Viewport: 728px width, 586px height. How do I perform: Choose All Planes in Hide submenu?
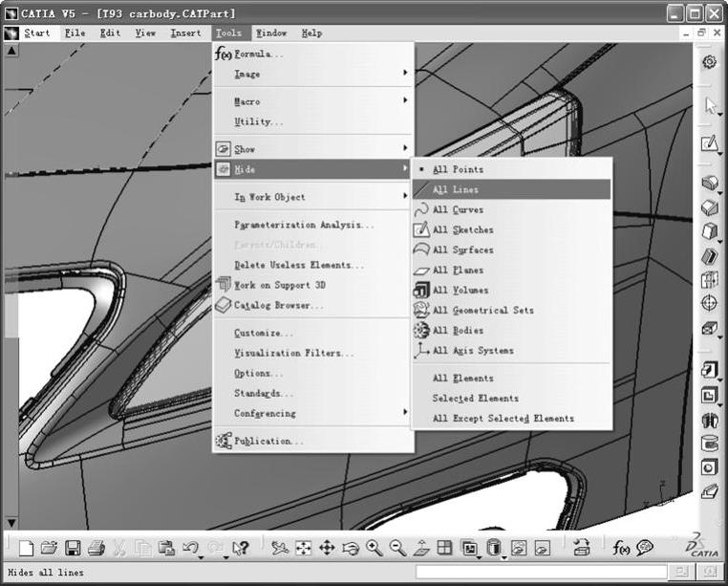point(512,270)
